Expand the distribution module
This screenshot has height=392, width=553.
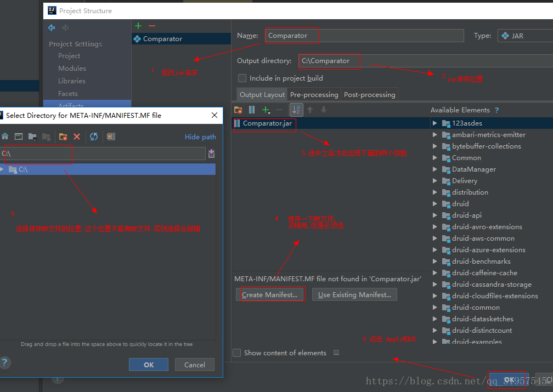click(435, 192)
